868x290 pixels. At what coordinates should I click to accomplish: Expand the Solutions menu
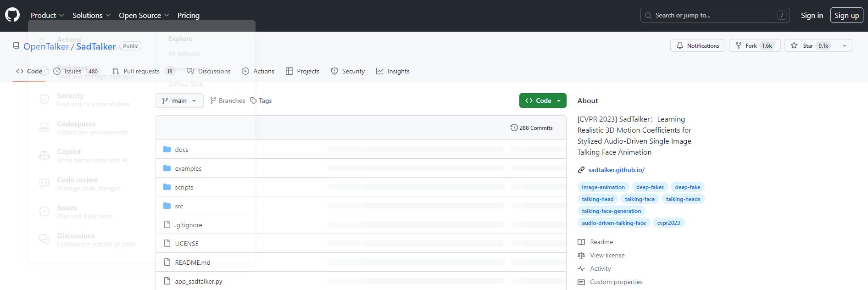coord(92,15)
